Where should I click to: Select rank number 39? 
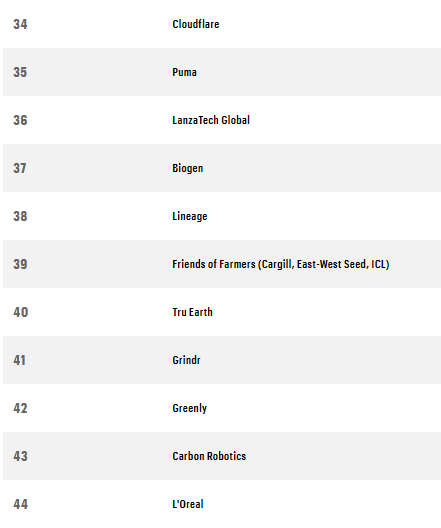coord(20,264)
